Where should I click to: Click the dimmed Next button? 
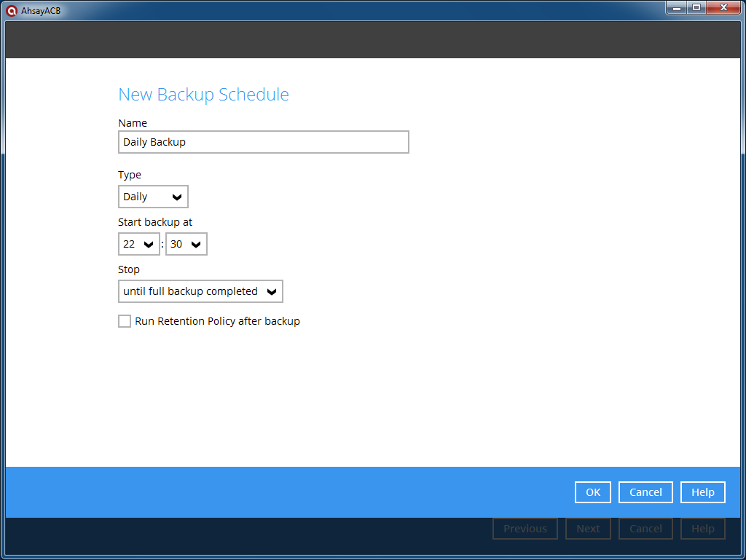(588, 529)
